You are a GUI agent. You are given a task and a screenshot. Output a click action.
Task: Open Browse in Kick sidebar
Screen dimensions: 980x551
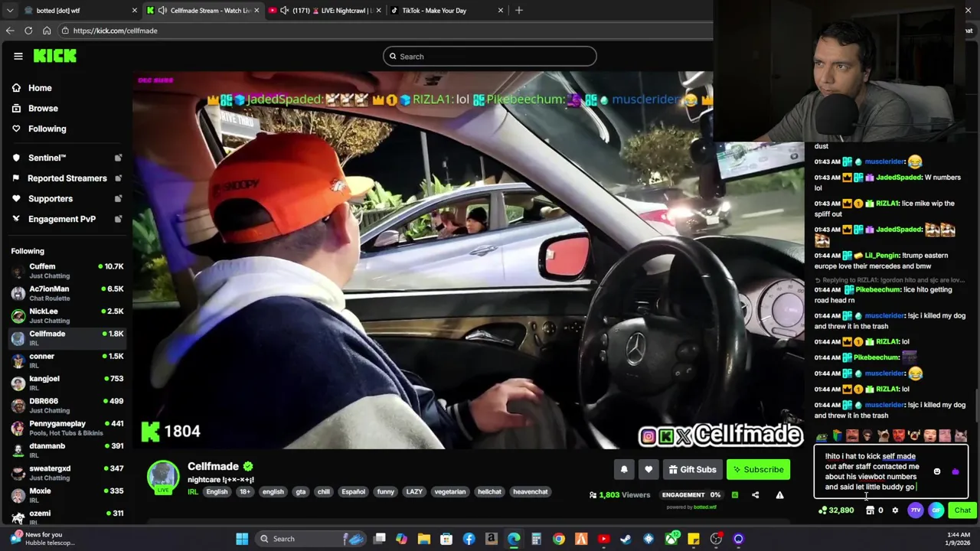(43, 109)
